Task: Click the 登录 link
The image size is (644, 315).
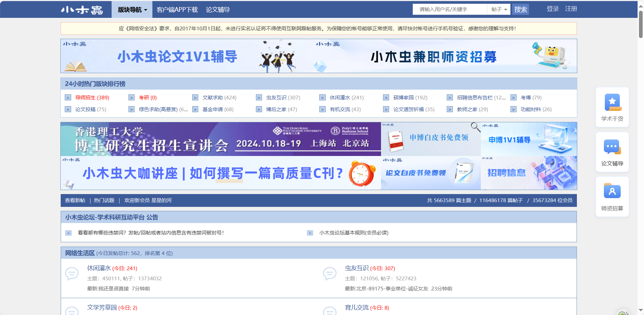Action: tap(553, 9)
